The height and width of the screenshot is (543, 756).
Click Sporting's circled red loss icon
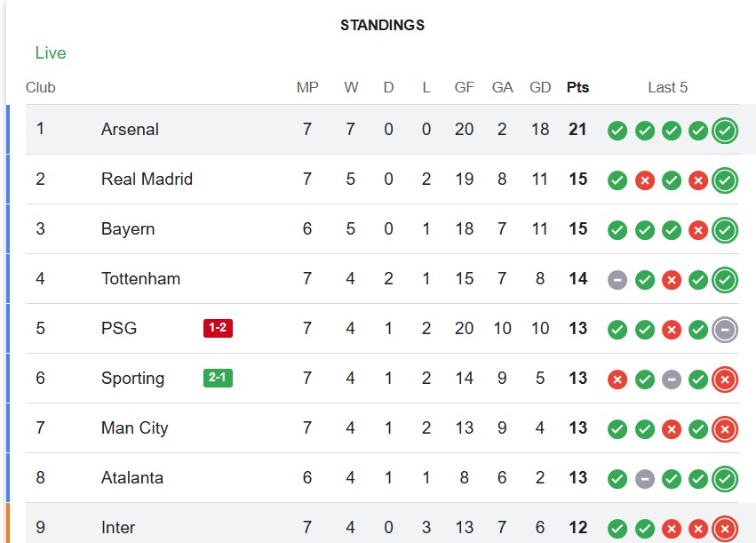(x=725, y=379)
